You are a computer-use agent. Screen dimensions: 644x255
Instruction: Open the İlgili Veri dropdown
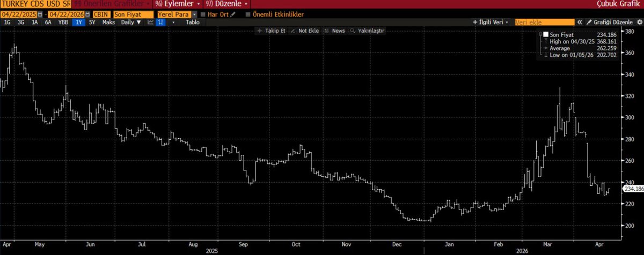point(489,22)
